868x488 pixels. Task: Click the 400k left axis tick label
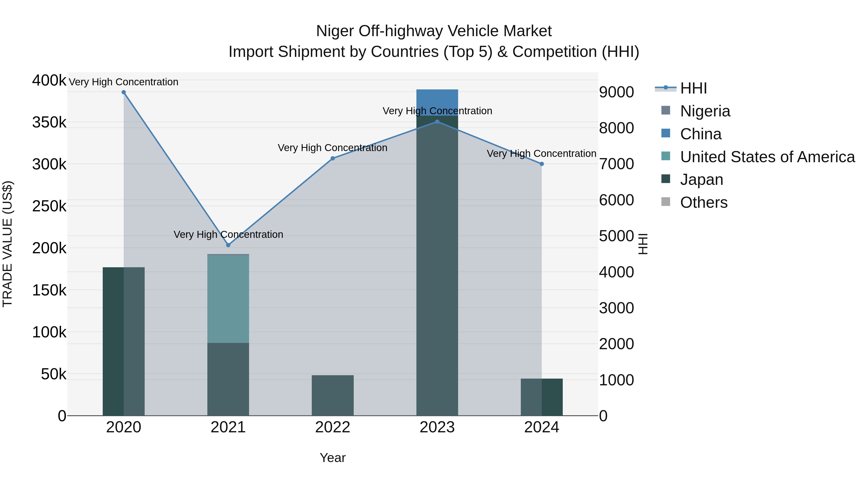[49, 80]
